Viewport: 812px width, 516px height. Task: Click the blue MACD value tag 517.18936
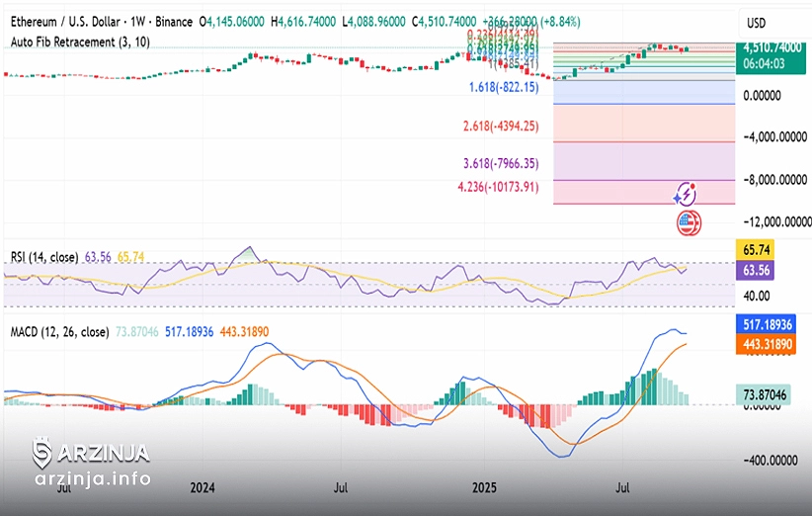[773, 324]
